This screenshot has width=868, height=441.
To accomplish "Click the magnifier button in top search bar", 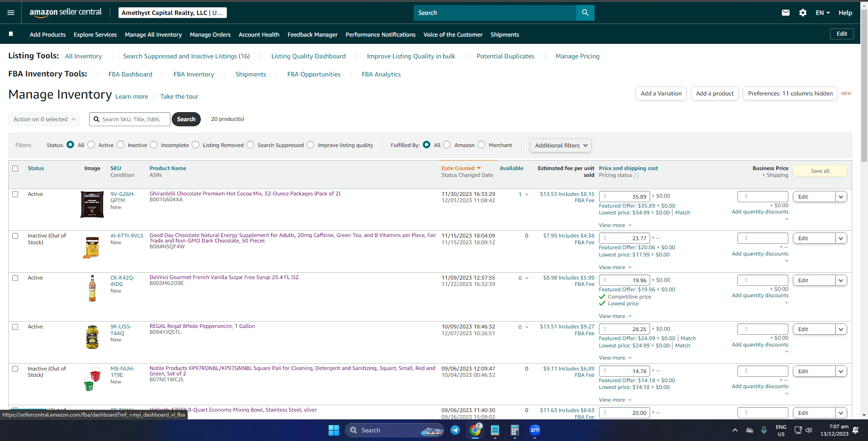I will coord(585,13).
